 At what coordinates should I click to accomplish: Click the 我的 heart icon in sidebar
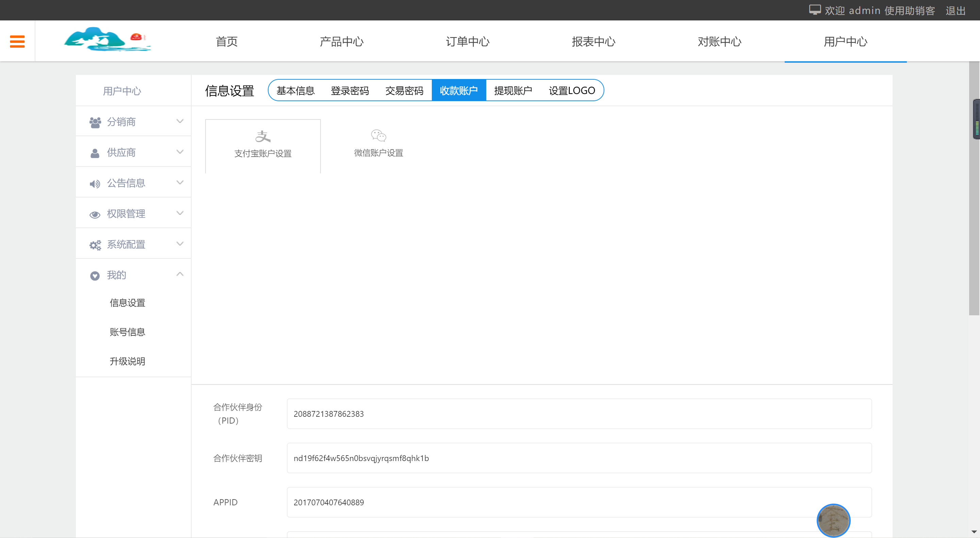(x=95, y=275)
